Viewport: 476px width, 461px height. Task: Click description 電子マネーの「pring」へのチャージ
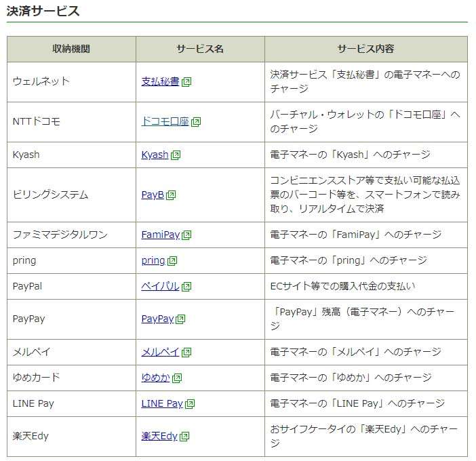pyautogui.click(x=349, y=260)
